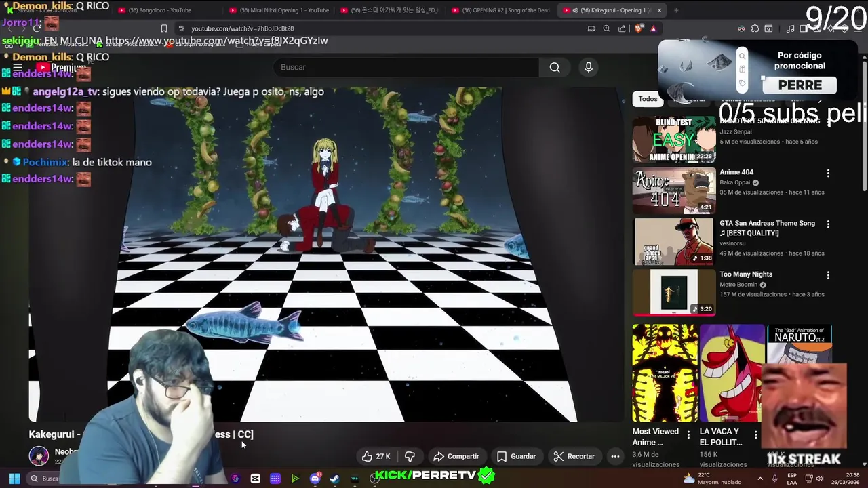
Task: Click in the YouTube Buscar search field
Action: point(406,67)
